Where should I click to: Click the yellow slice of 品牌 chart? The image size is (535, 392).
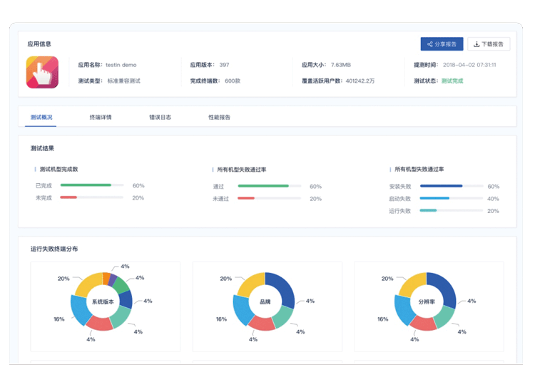pyautogui.click(x=250, y=284)
